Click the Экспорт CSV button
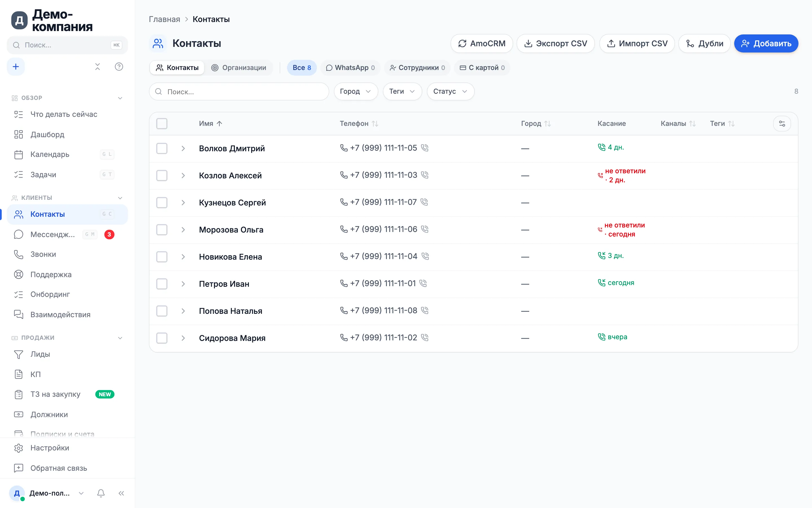812x508 pixels. 556,43
